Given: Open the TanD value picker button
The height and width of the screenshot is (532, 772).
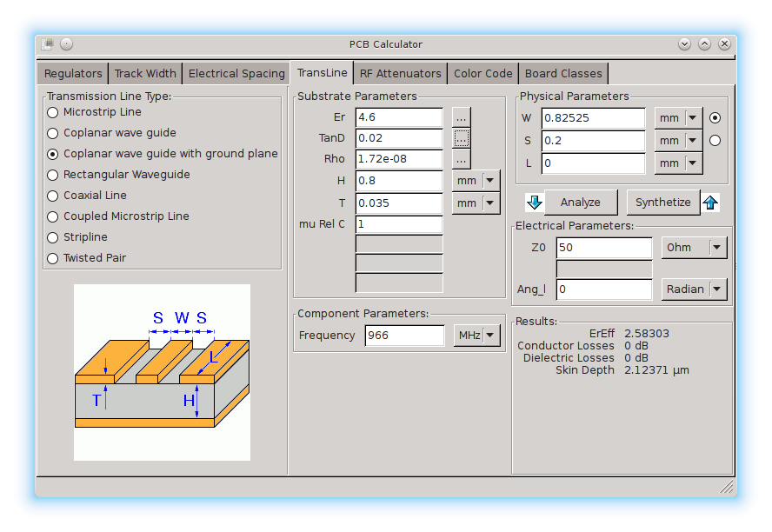Looking at the screenshot, I should (462, 138).
